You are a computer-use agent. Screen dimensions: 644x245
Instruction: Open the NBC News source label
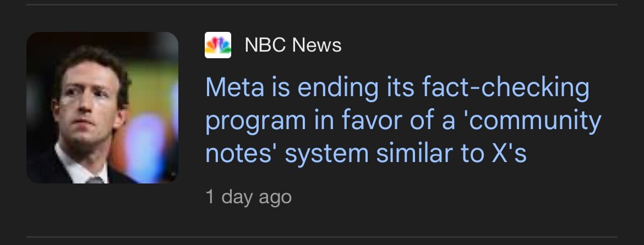pos(293,45)
